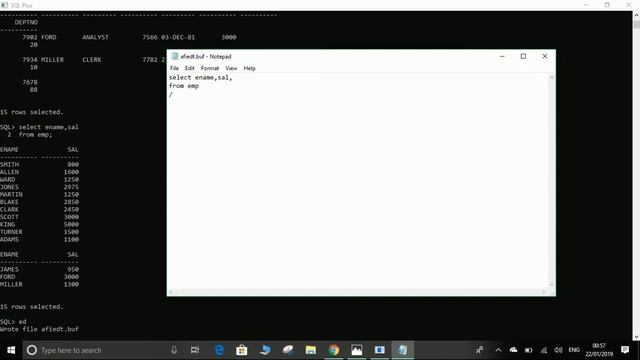
Task: Click the 'SQL> select ename,sal' line in SQL Plus
Action: pyautogui.click(x=39, y=127)
